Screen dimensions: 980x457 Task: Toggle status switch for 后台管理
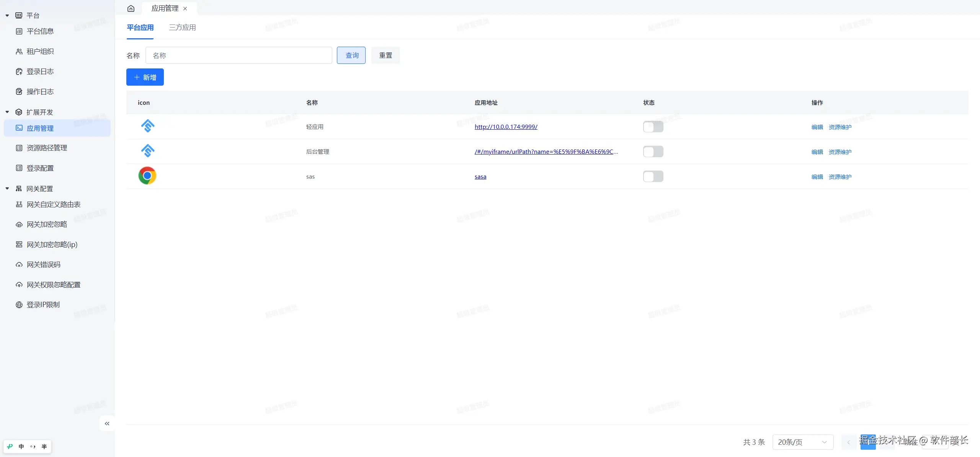(653, 151)
